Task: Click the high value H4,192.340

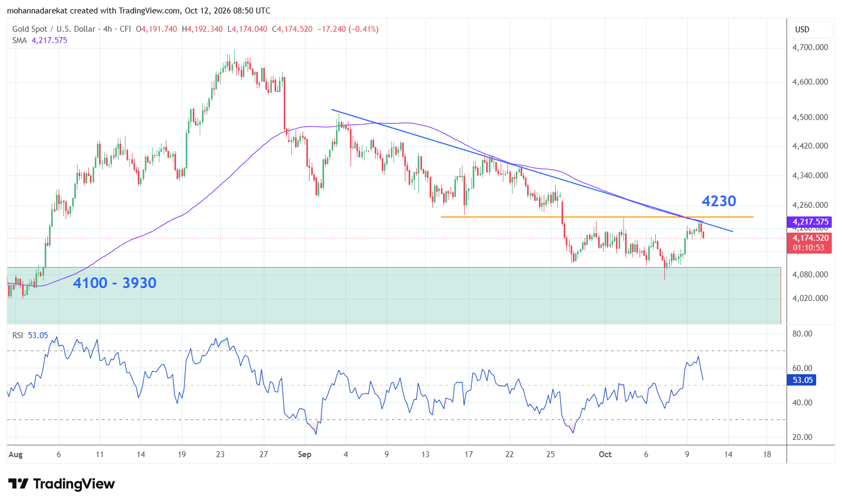Action: pos(202,29)
